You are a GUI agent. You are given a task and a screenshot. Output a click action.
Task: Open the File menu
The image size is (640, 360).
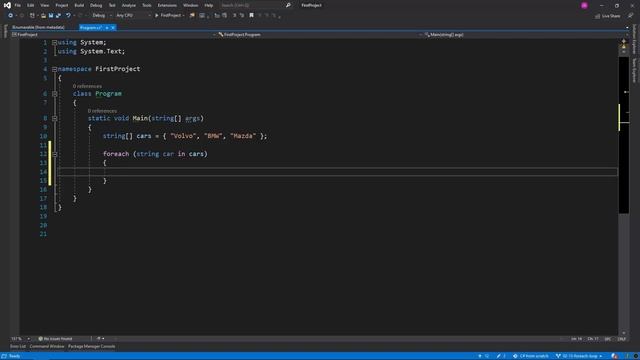pos(18,5)
